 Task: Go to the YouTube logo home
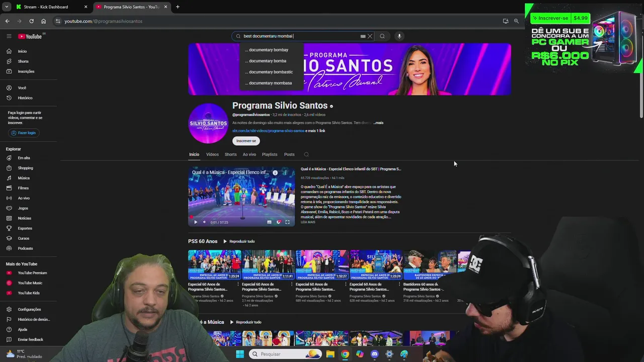click(x=30, y=36)
